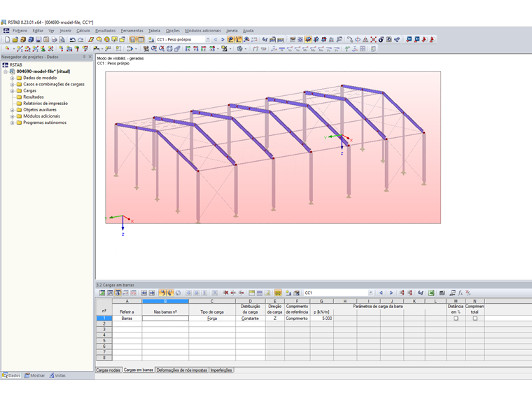
Task: Open the CC1 dropdown in the table toolbar
Action: (370, 293)
